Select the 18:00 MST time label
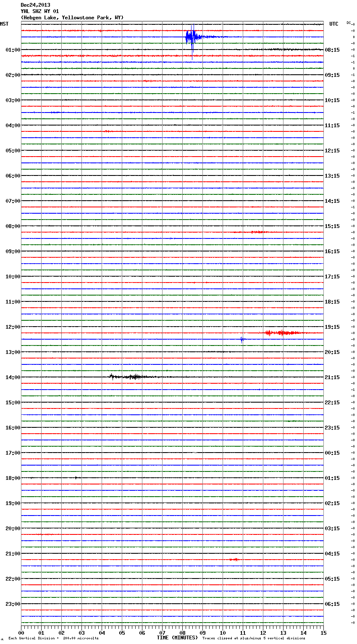Viewport: 357px width, 644px height. click(x=13, y=478)
